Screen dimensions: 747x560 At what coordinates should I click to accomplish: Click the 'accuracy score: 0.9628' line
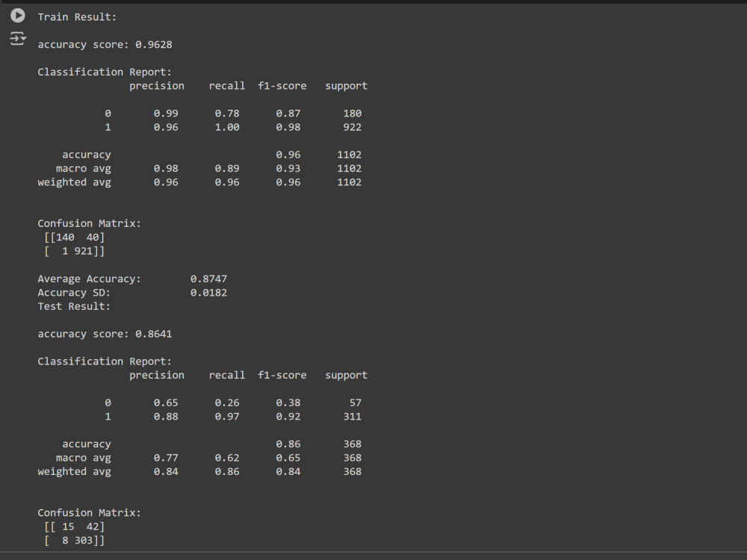click(x=105, y=45)
